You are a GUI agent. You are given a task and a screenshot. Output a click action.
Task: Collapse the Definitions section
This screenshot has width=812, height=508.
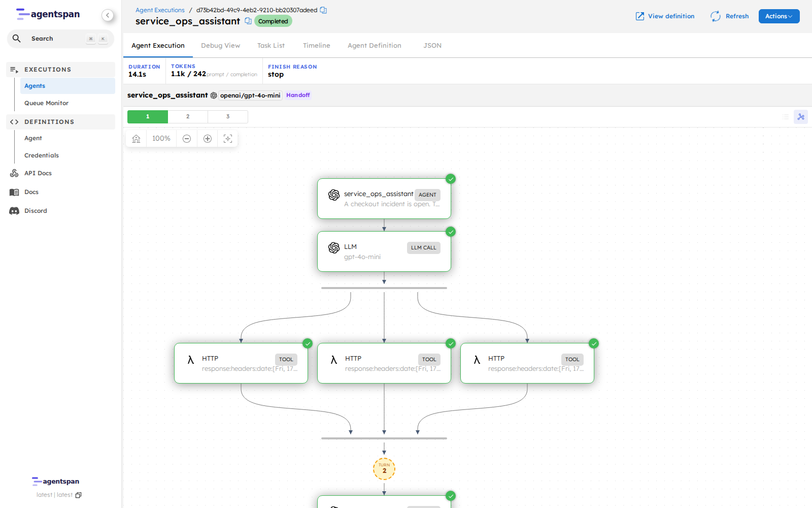click(x=61, y=122)
